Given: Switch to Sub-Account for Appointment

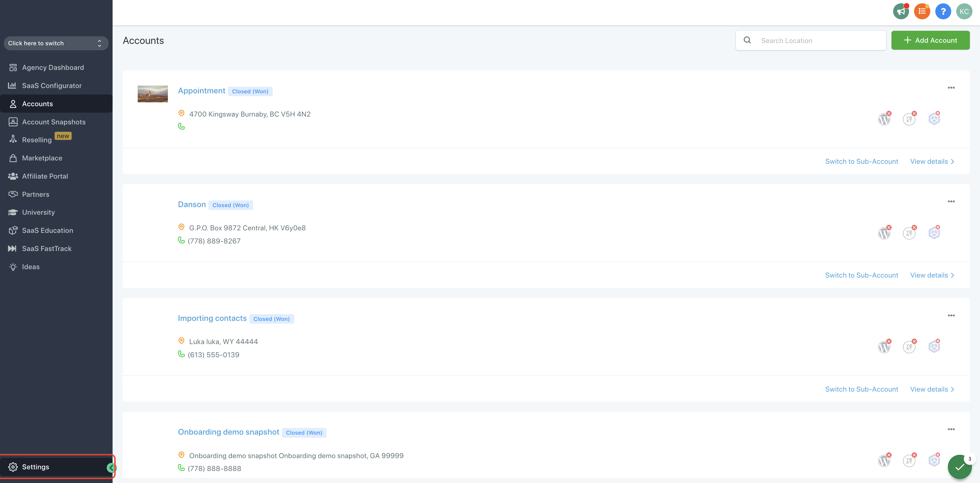Looking at the screenshot, I should click(x=861, y=161).
